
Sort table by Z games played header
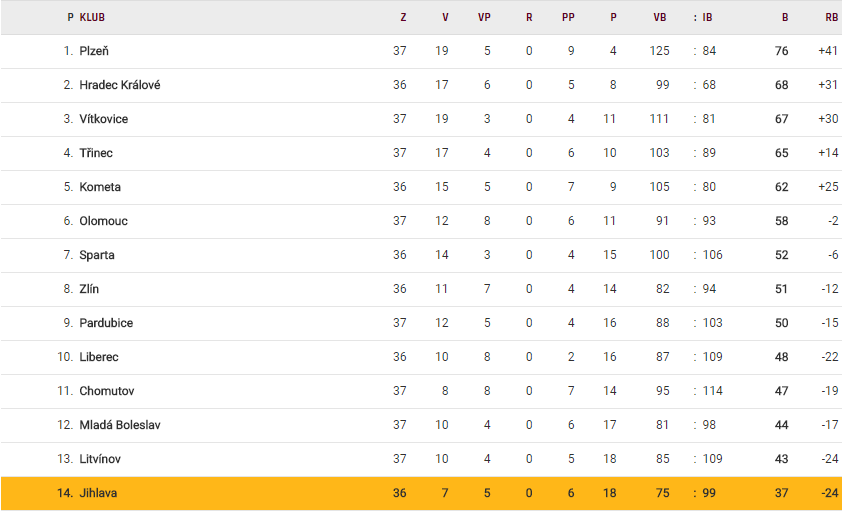pyautogui.click(x=403, y=17)
